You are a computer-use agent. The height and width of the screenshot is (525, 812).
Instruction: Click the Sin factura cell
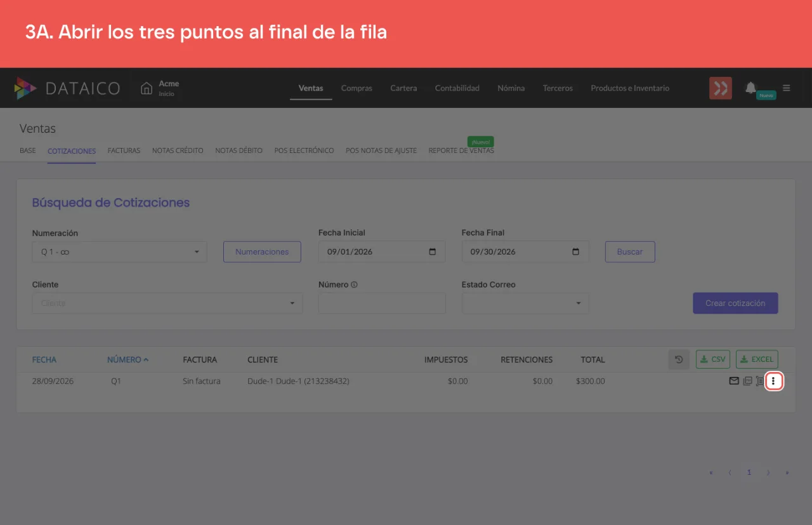tap(202, 382)
